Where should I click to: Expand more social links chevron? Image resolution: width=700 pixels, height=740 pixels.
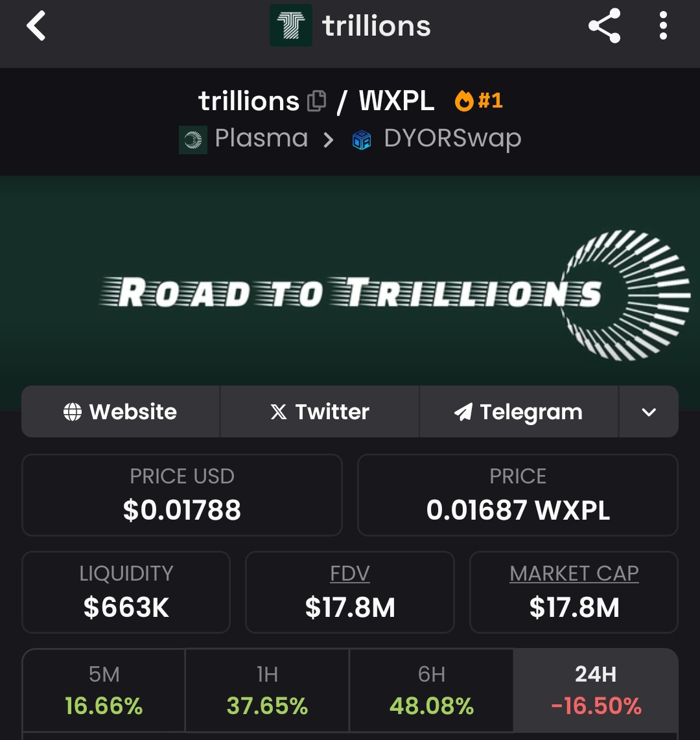tap(649, 412)
